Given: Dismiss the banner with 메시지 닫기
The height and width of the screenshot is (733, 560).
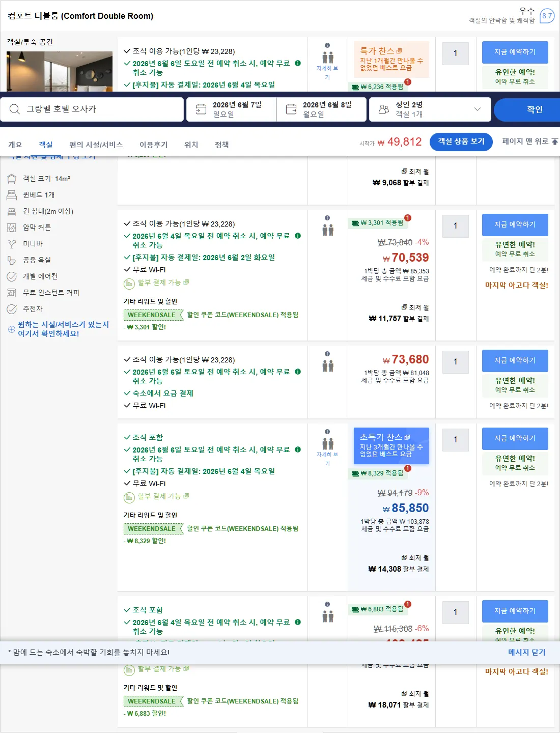Looking at the screenshot, I should (527, 652).
